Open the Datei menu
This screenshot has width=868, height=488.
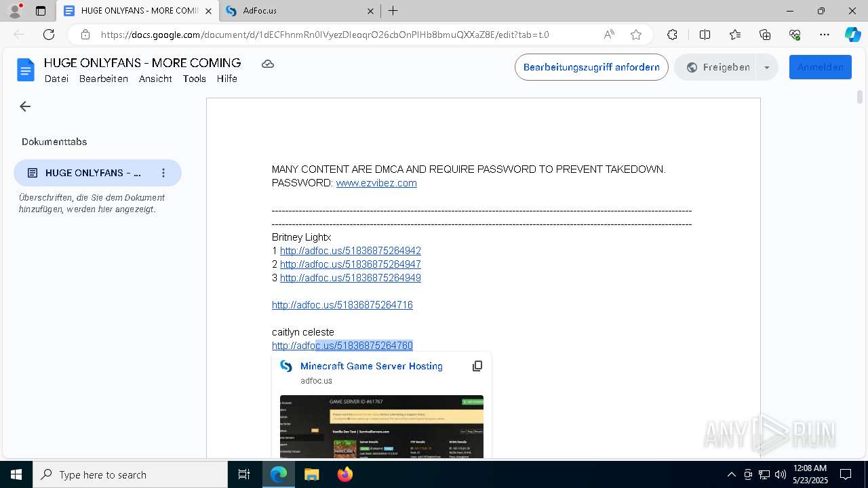point(56,79)
